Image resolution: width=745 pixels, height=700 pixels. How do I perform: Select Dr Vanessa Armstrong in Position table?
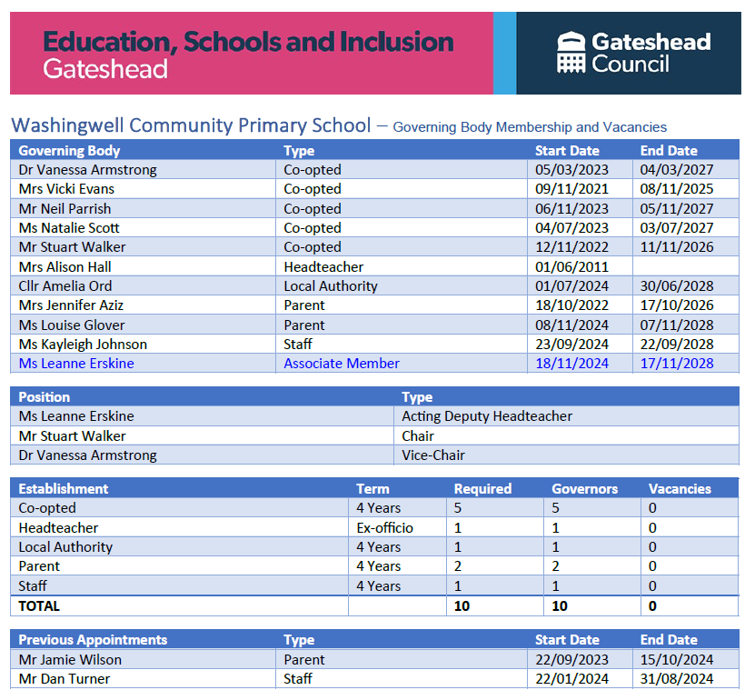87,455
